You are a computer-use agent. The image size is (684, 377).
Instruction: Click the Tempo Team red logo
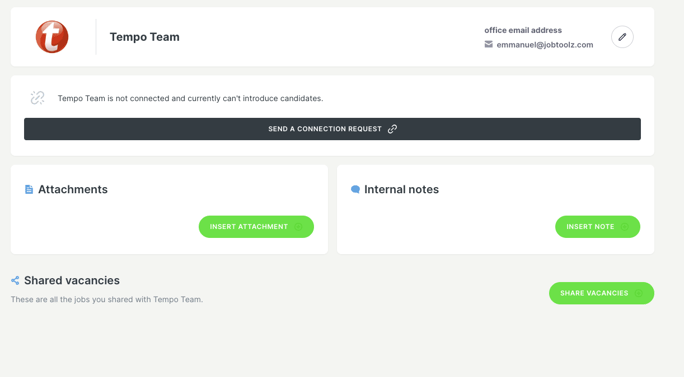[x=52, y=37]
